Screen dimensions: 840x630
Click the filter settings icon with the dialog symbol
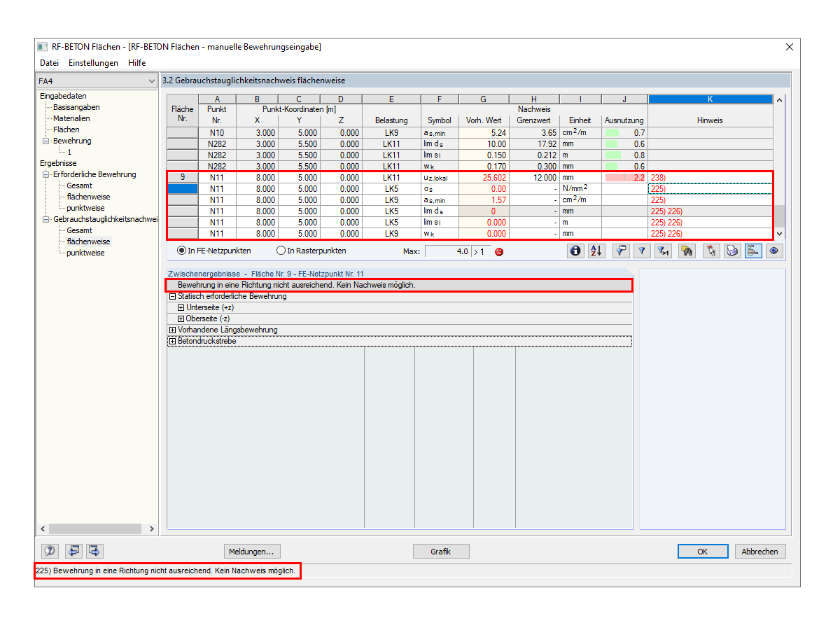(x=621, y=251)
